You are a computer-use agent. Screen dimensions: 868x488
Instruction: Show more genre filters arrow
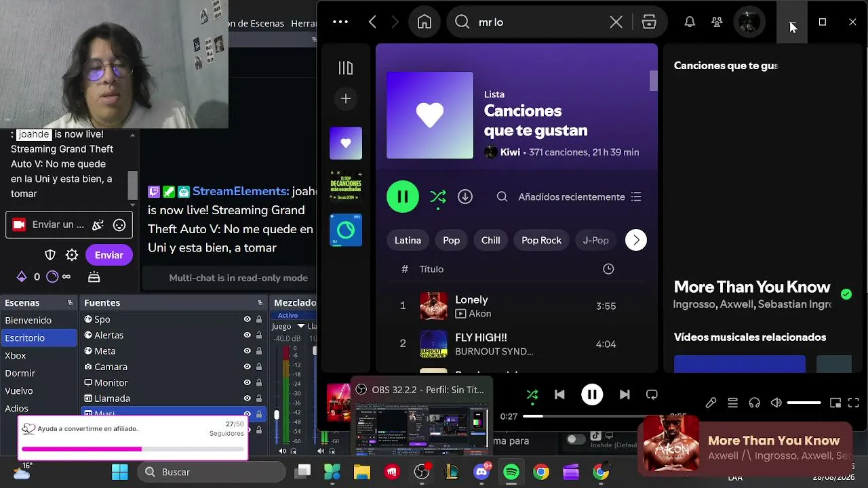636,240
